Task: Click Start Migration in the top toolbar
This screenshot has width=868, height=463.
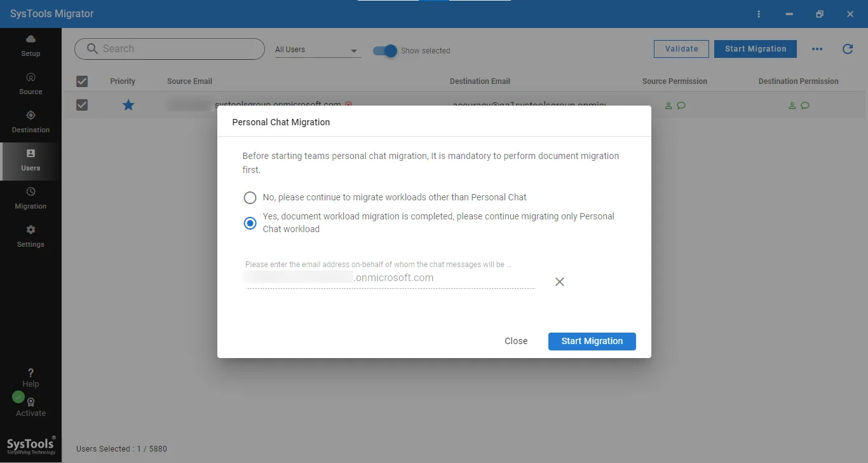Action: [x=756, y=49]
